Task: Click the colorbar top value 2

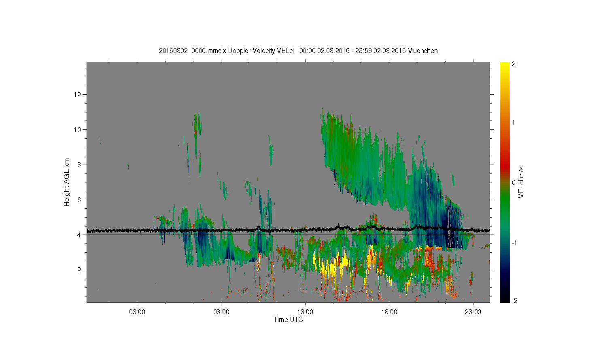Action: tap(514, 64)
